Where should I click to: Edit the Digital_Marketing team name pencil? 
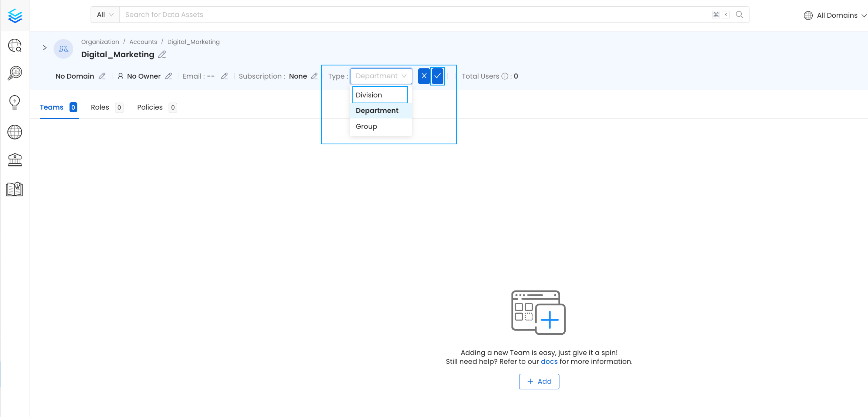[162, 54]
